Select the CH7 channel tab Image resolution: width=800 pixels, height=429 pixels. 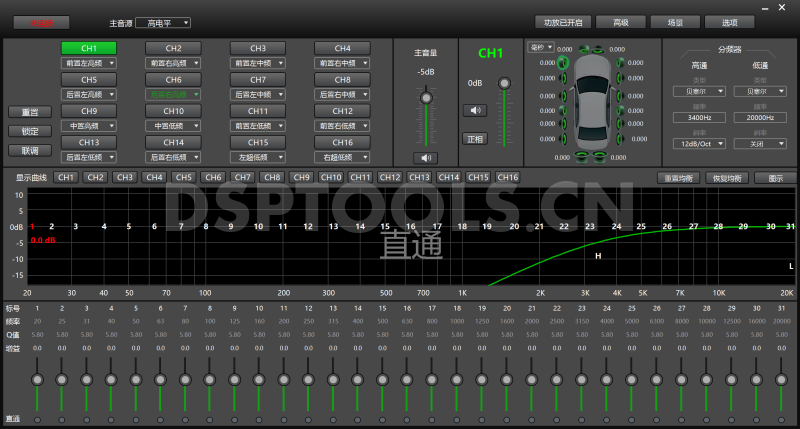pos(258,80)
